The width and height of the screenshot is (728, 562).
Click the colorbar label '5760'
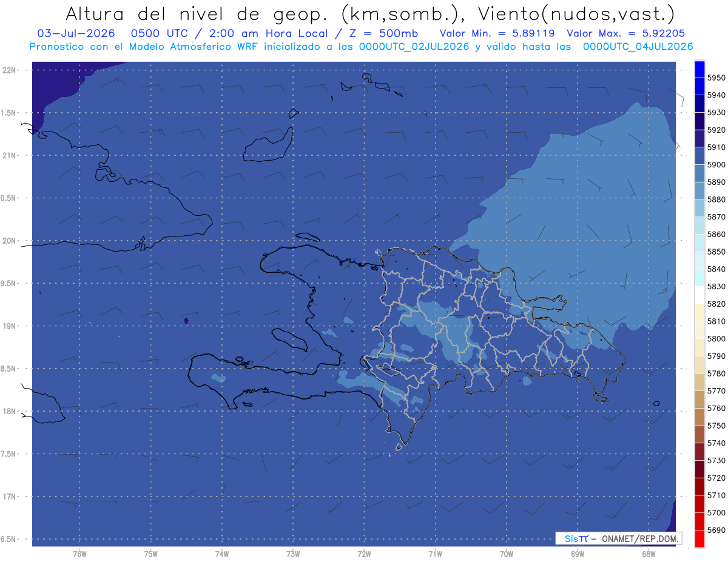point(716,408)
